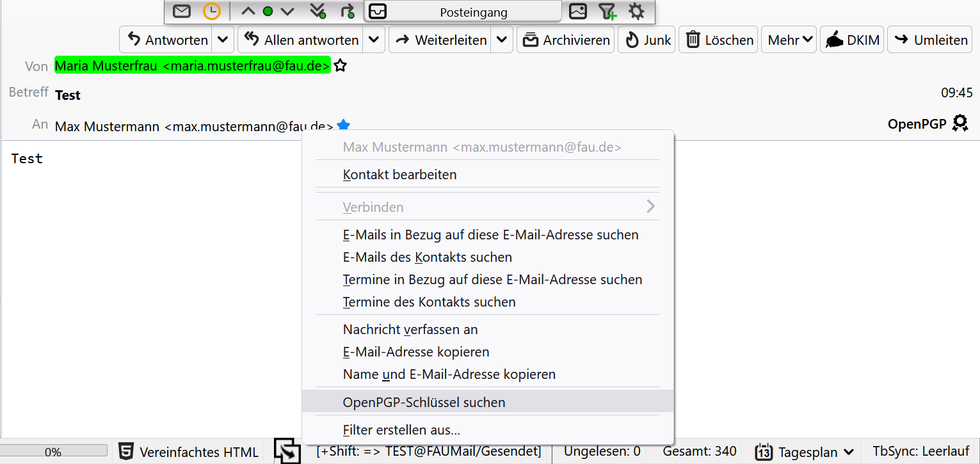Toggle the blue star next to Max Mustermann
The height and width of the screenshot is (464, 980).
[344, 125]
